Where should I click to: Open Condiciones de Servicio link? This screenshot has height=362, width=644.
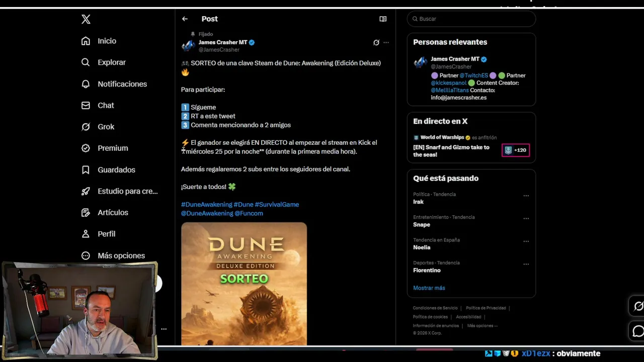click(x=435, y=308)
